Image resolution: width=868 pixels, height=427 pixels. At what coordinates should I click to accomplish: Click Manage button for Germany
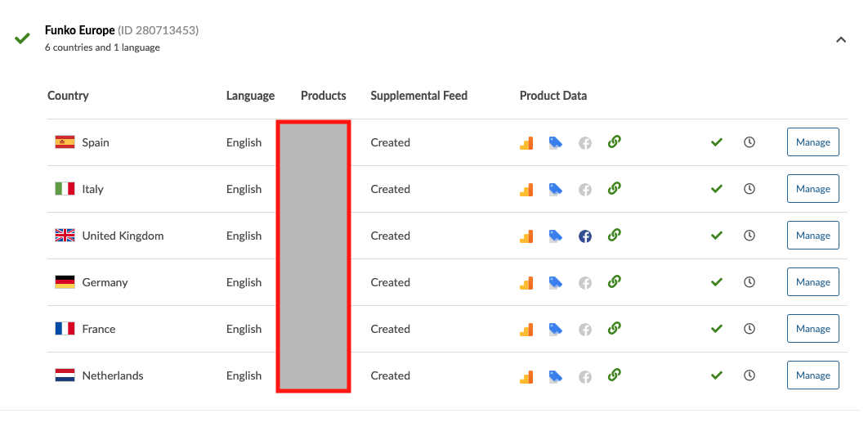812,282
